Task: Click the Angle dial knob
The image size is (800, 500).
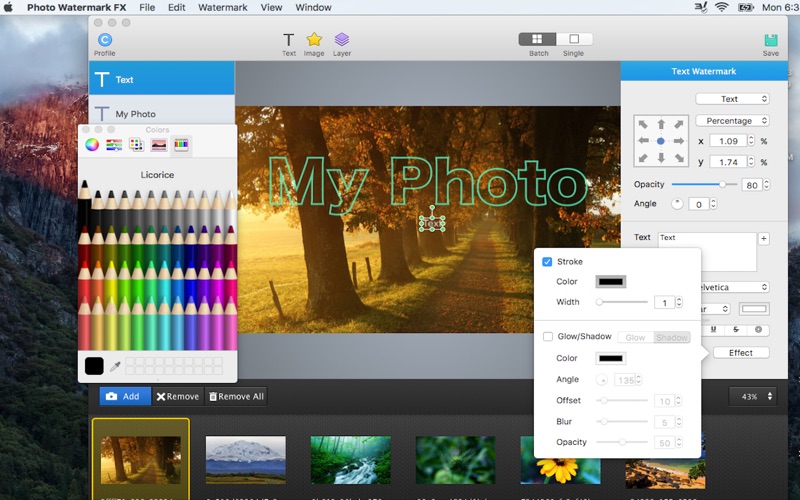Action: pos(677,204)
